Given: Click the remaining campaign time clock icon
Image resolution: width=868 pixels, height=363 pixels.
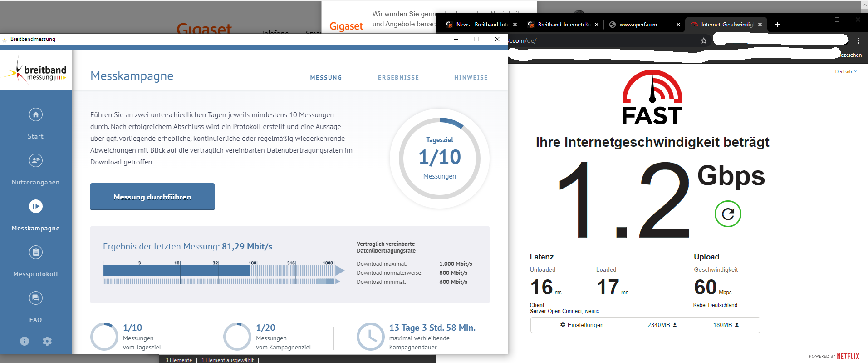Looking at the screenshot, I should tap(371, 337).
